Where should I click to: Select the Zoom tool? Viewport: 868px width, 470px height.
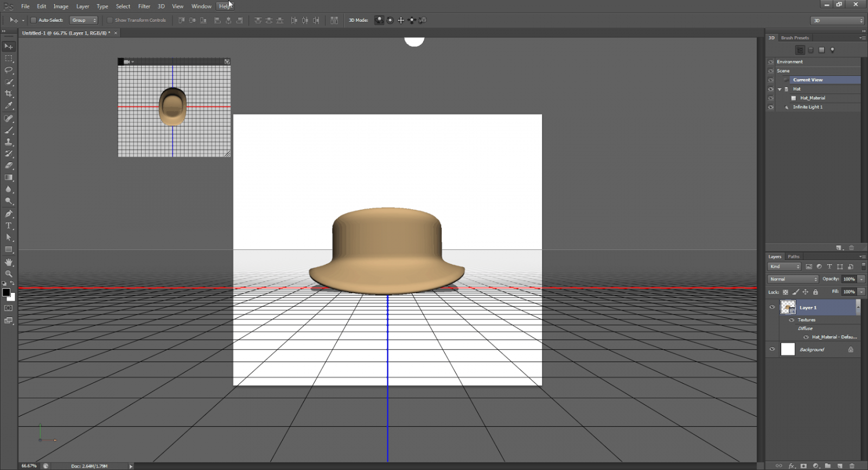pyautogui.click(x=9, y=274)
